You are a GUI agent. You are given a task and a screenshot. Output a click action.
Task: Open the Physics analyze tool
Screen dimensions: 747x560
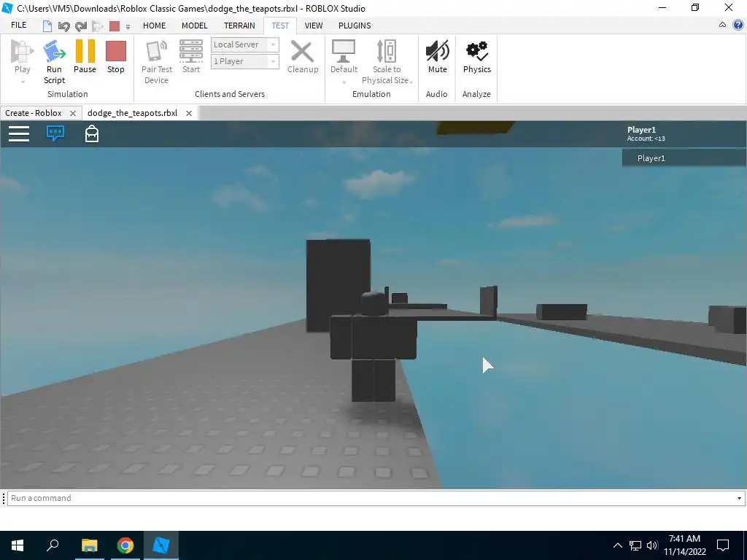click(x=477, y=52)
